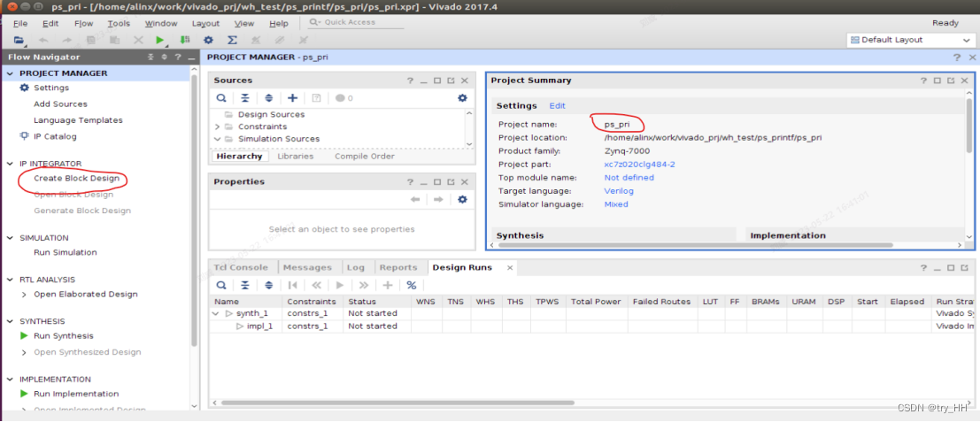Open the Flow menu
This screenshot has height=422, width=980.
tap(83, 23)
